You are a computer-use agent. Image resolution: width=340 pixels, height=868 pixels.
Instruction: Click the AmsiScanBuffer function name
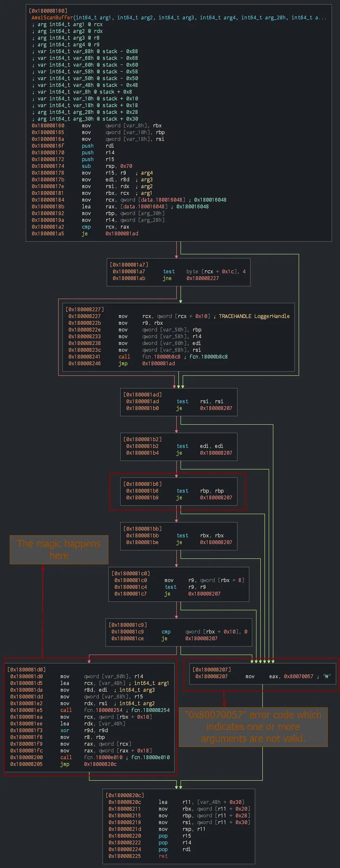52,17
